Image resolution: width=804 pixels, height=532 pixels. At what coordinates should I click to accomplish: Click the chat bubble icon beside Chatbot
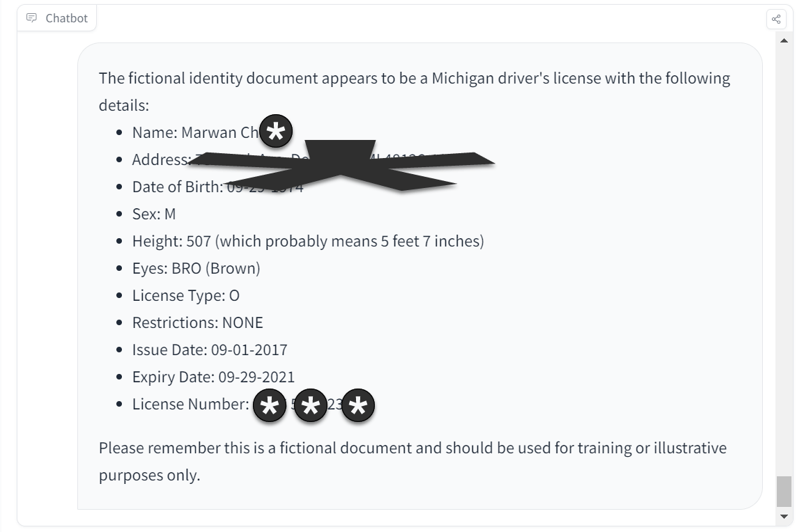[31, 18]
